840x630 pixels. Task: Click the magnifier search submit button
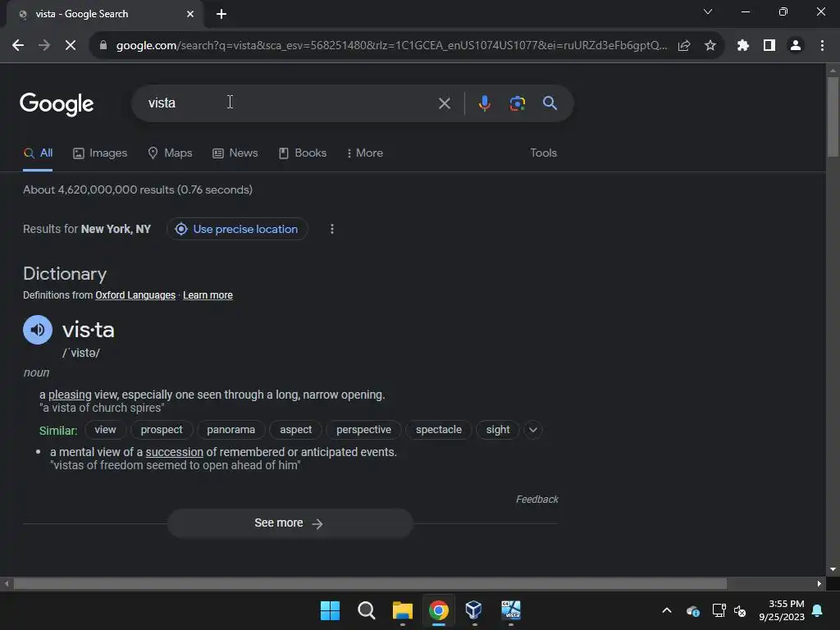[550, 103]
